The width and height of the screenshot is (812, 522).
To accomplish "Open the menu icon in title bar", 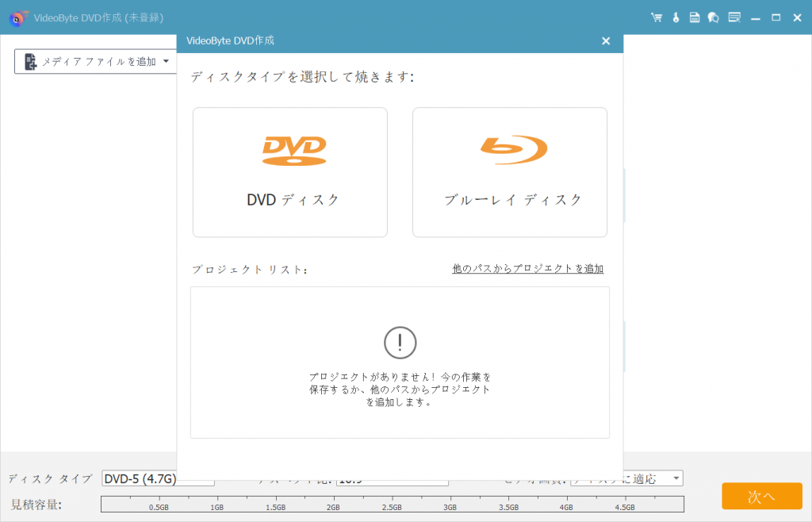I will coord(734,17).
